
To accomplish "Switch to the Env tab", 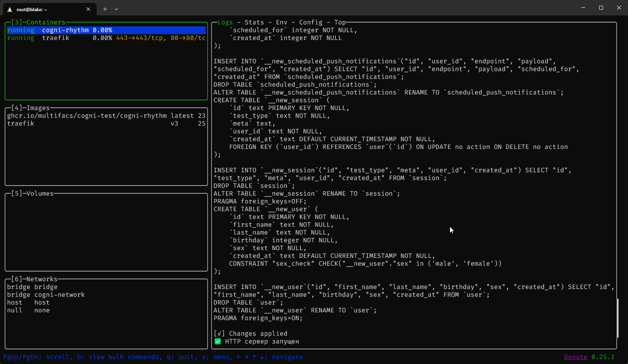I will coord(282,22).
